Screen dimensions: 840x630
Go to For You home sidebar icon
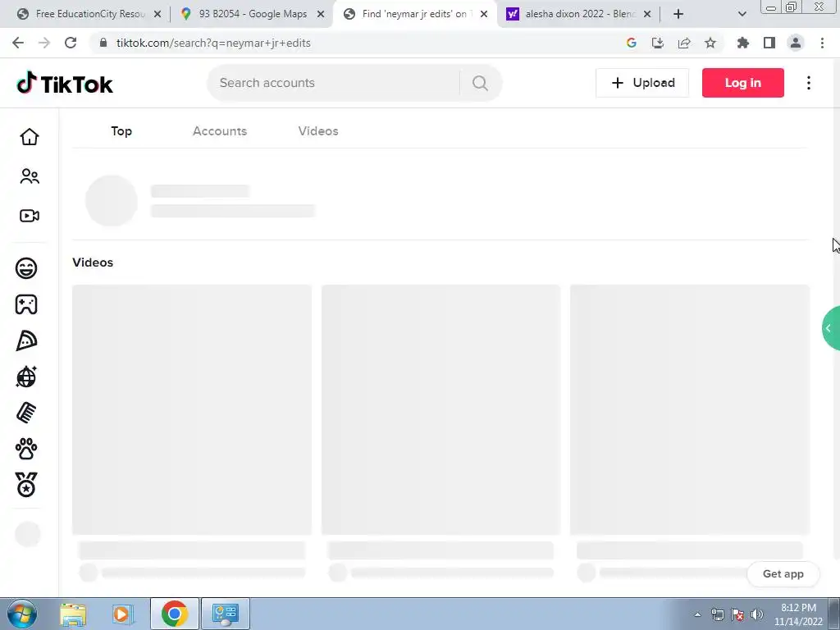tap(30, 137)
